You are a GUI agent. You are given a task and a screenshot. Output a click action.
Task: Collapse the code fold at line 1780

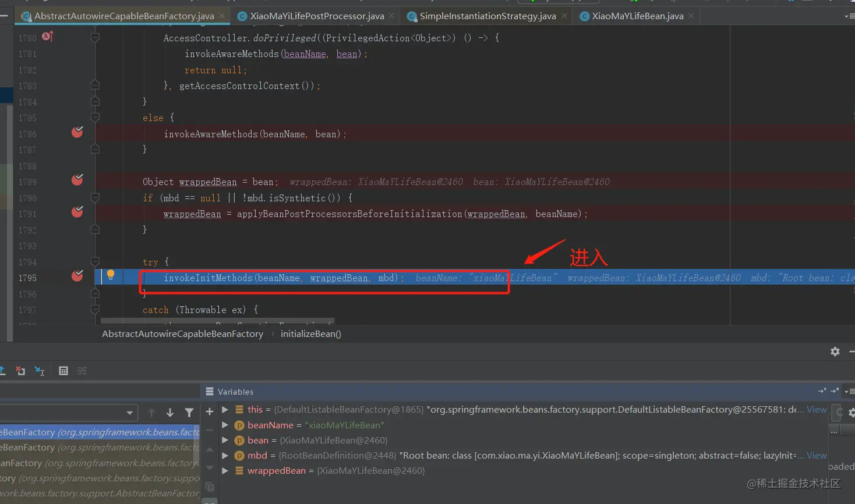pos(95,37)
